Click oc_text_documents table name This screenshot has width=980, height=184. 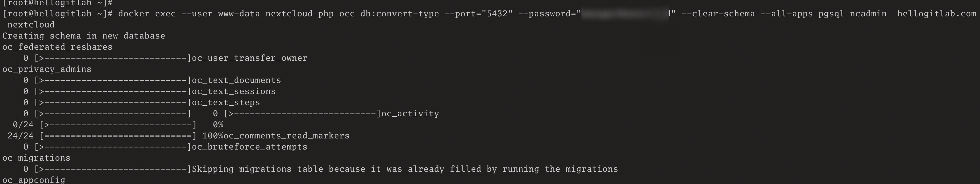[236, 80]
